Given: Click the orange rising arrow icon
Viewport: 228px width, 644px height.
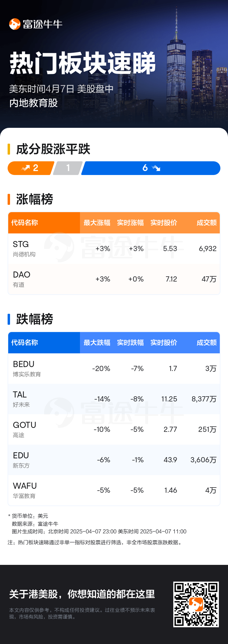Looking at the screenshot, I should point(26,168).
